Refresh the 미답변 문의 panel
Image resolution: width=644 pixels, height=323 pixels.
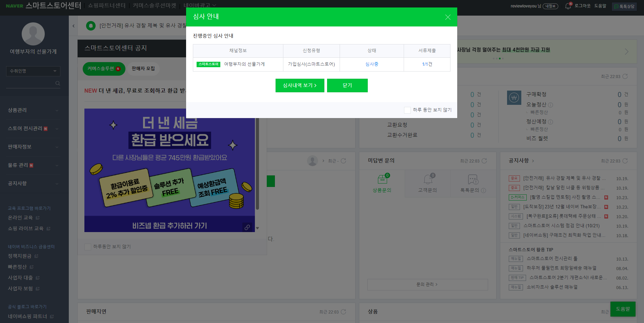[484, 161]
